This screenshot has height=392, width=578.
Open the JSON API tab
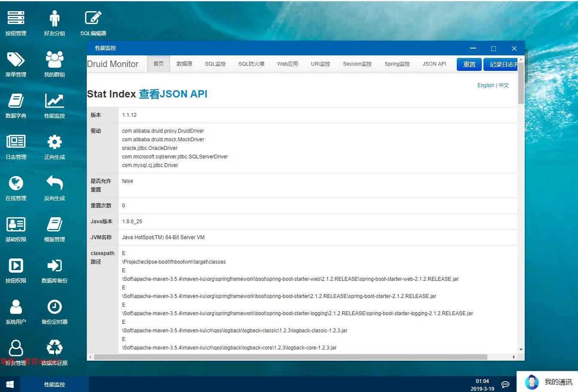point(434,64)
